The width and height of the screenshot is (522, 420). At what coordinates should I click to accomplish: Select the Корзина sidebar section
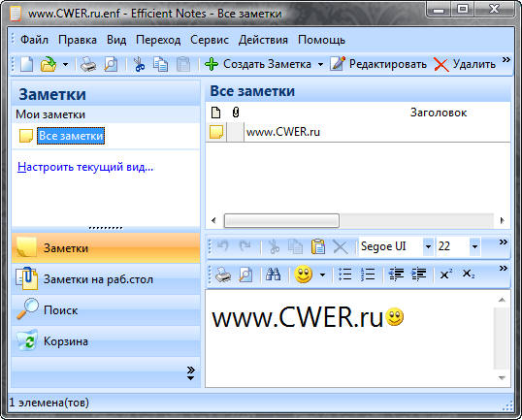pyautogui.click(x=106, y=341)
